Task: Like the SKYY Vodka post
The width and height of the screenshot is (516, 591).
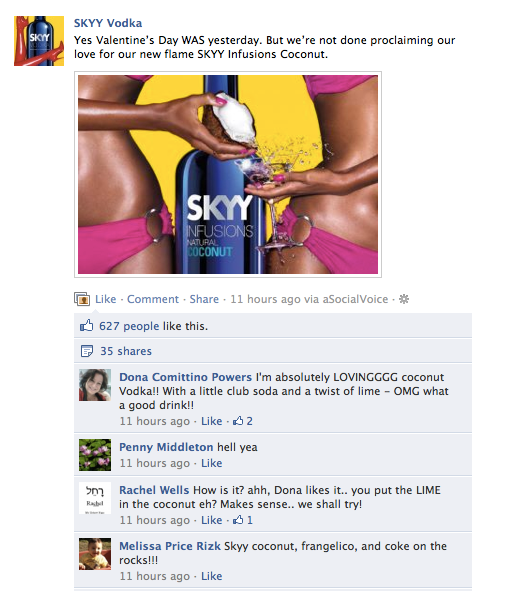Action: tap(106, 299)
